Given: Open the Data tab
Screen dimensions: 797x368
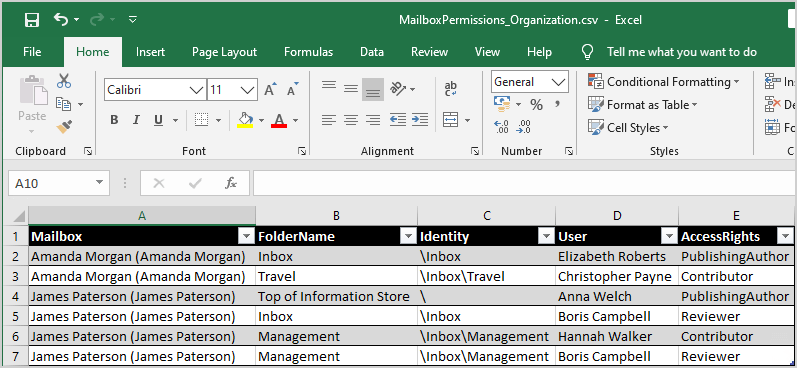Looking at the screenshot, I should (372, 52).
